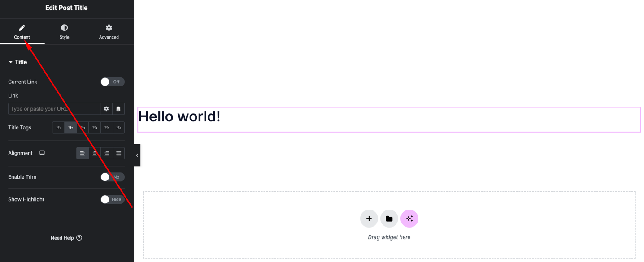Set alignment to right
The image size is (644, 262).
point(107,153)
